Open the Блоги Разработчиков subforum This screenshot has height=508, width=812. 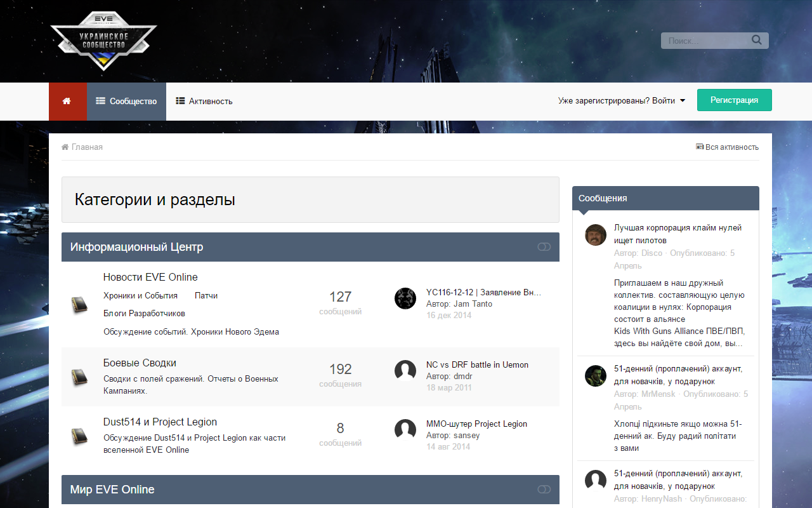[x=144, y=314]
